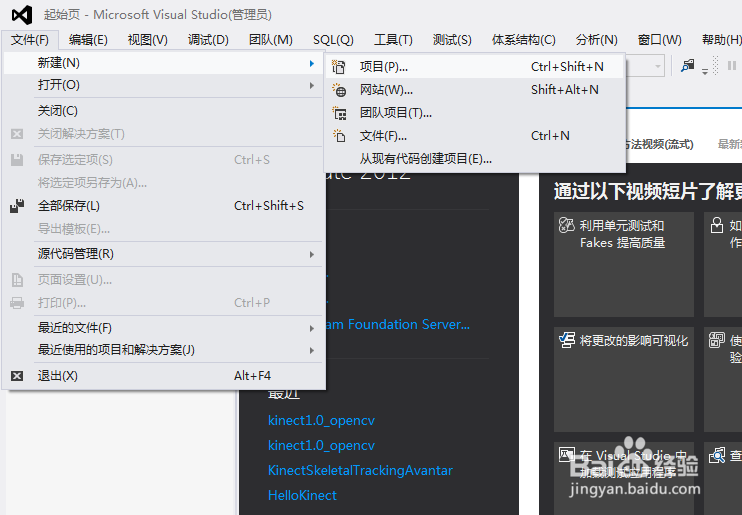Click the Save All disk icon
This screenshot has width=742, height=515.
point(17,206)
